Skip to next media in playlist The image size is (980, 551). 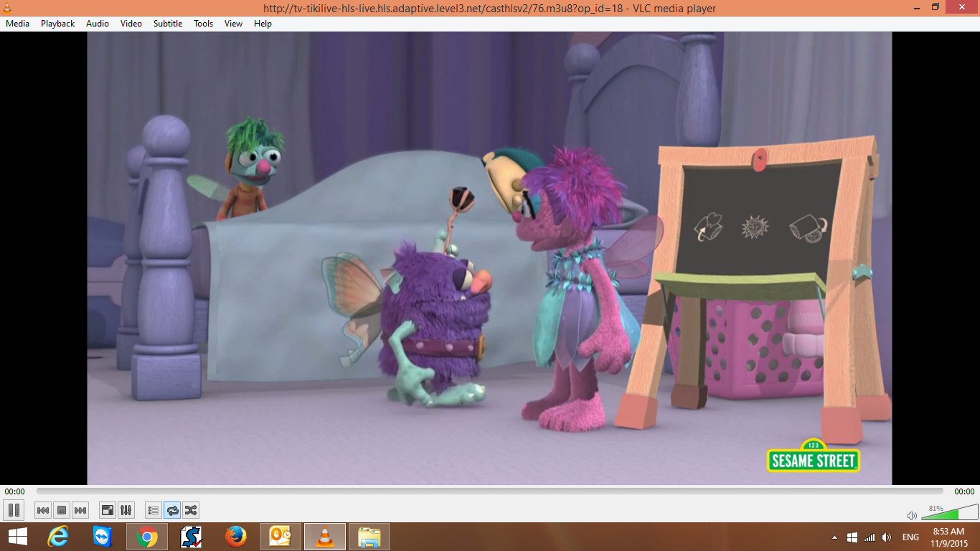click(80, 510)
